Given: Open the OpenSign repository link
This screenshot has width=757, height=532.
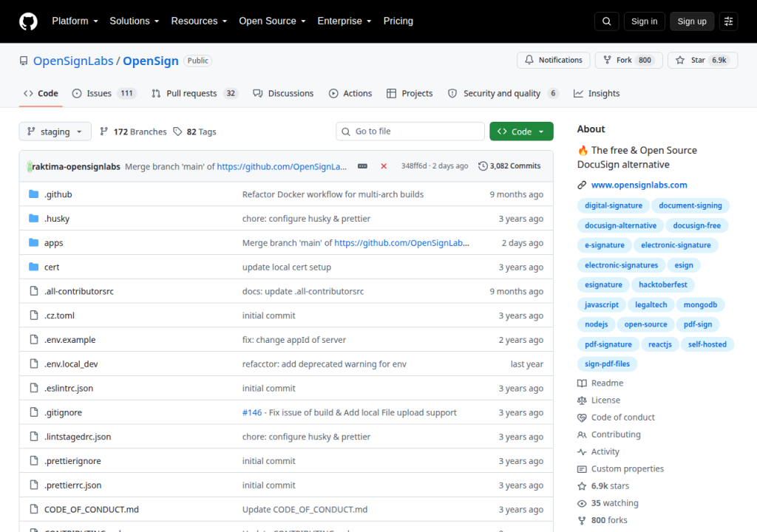Looking at the screenshot, I should tap(151, 61).
